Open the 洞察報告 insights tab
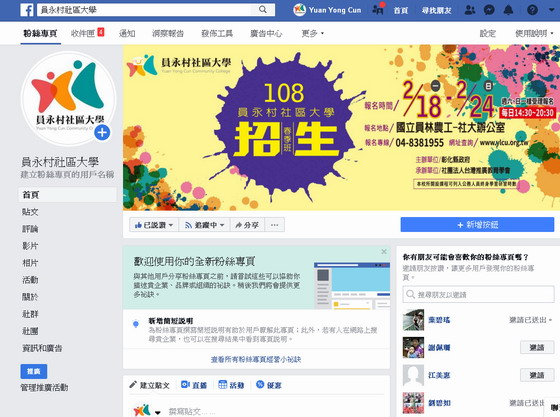Image resolution: width=560 pixels, height=417 pixels. coord(168,33)
